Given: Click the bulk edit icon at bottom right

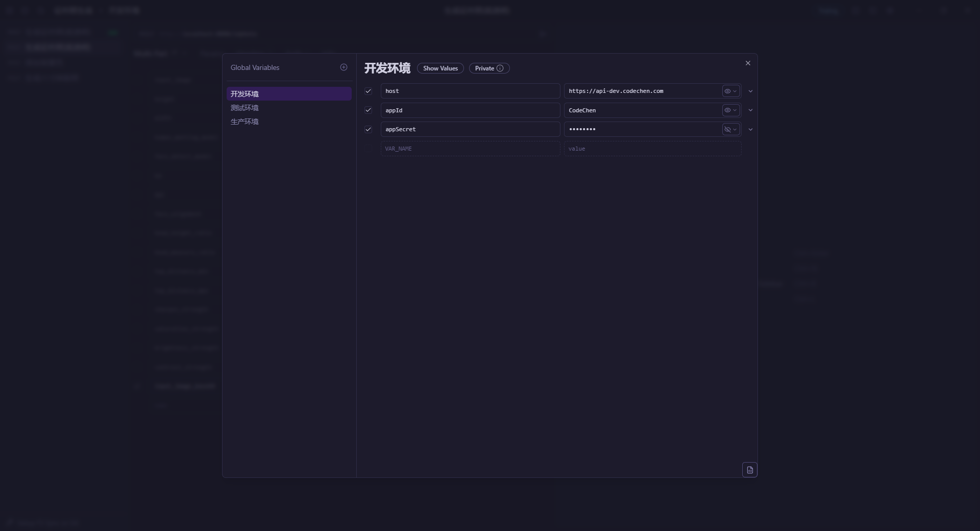Looking at the screenshot, I should tap(749, 470).
